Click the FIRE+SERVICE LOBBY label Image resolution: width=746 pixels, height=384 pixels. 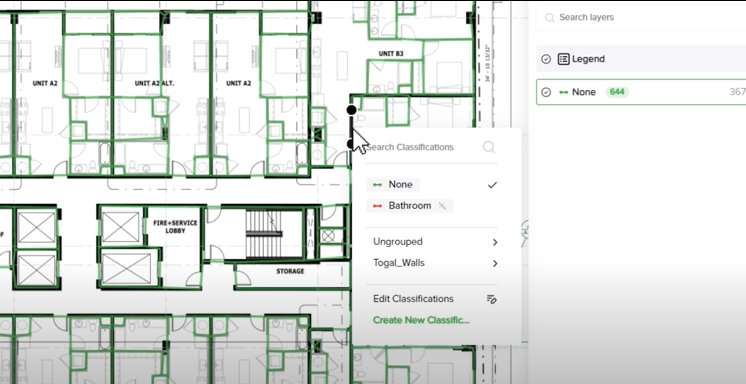(x=176, y=226)
